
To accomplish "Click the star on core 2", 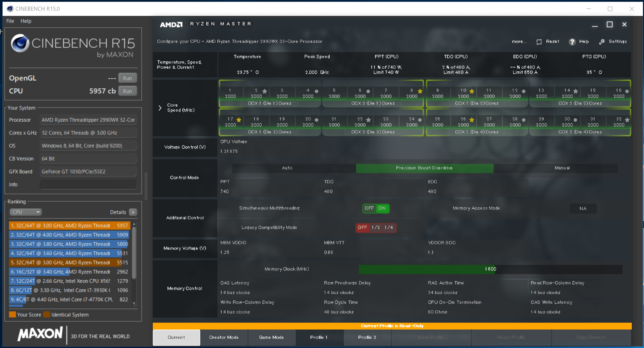I will coord(265,91).
